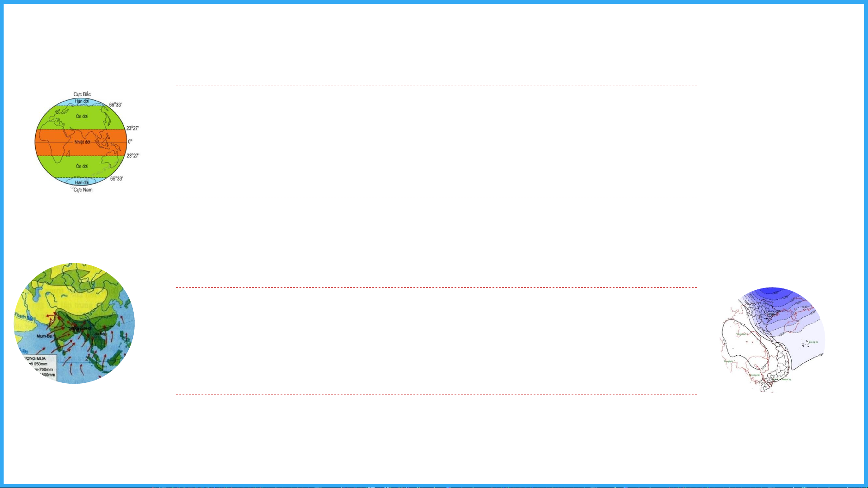Click the upper 23°27' latitude label
This screenshot has width=868, height=488.
(x=132, y=128)
